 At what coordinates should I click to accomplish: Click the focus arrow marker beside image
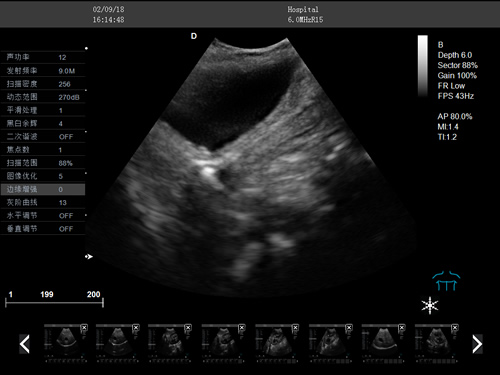89,257
